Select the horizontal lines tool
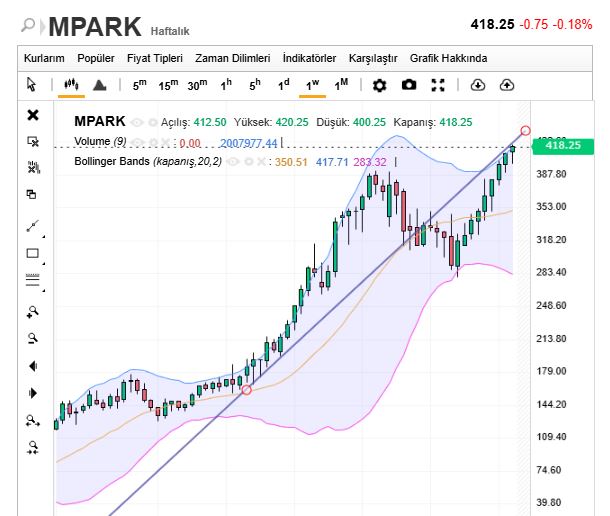Screen dimensions: 610x516 [32, 280]
